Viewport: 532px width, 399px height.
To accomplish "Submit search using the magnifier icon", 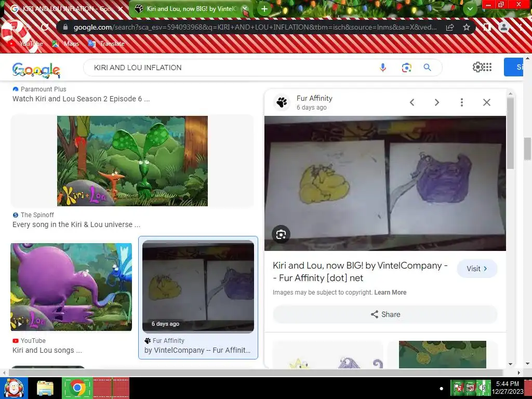I will coord(428,67).
